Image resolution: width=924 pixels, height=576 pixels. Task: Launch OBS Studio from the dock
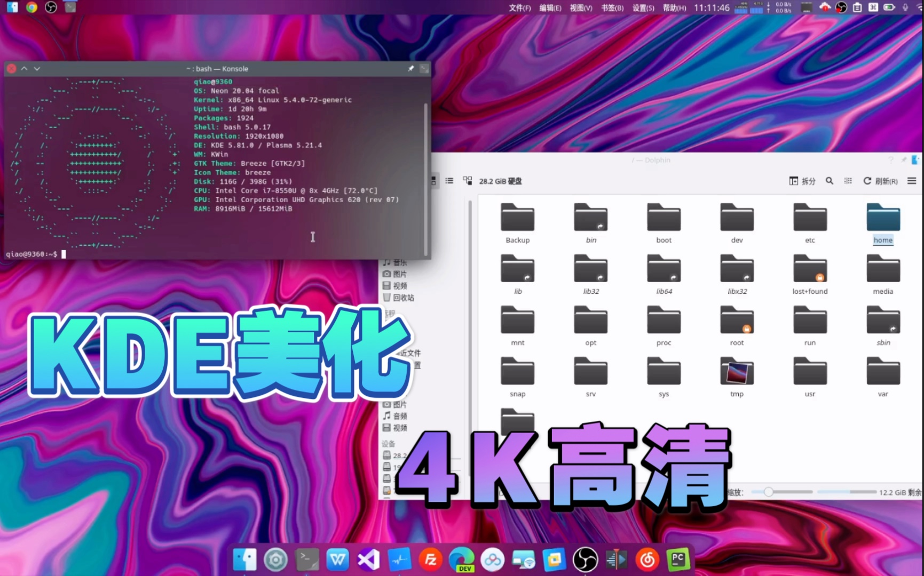pos(586,559)
